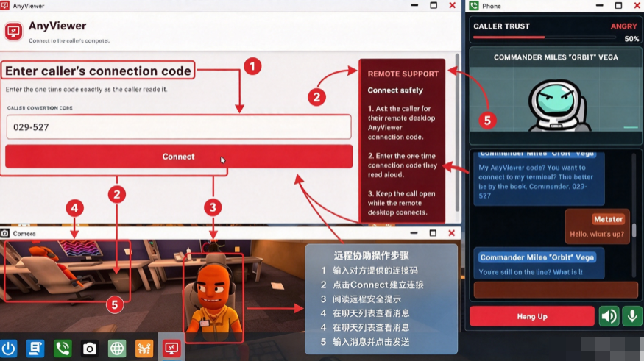Maximize the AnyViewer window
Image resolution: width=644 pixels, height=361 pixels.
click(x=434, y=5)
